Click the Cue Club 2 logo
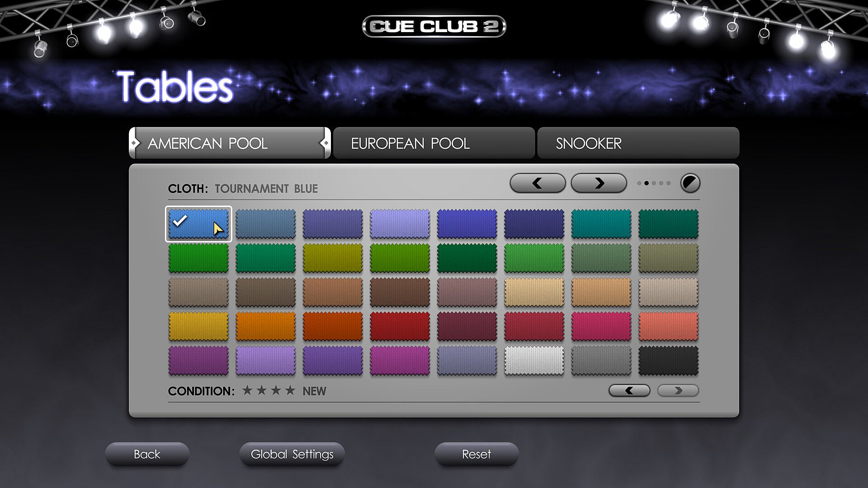 [434, 26]
